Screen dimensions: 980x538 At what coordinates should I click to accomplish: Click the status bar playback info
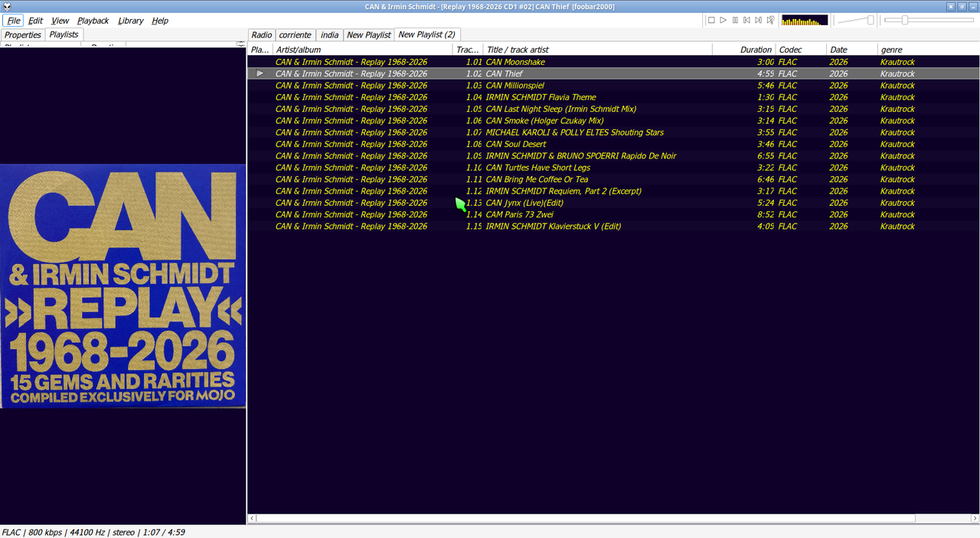click(x=93, y=532)
